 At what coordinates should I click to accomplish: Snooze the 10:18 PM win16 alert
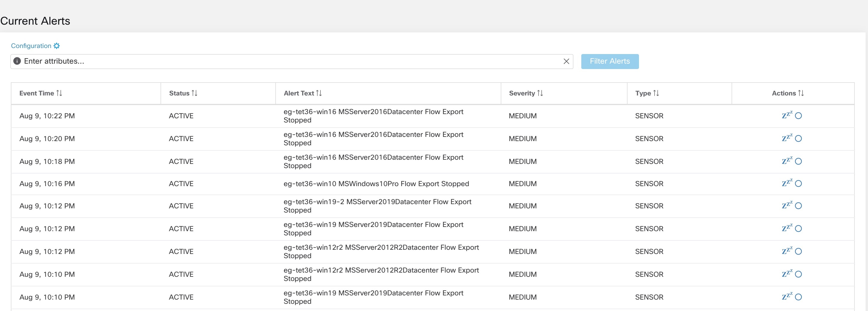coord(787,161)
